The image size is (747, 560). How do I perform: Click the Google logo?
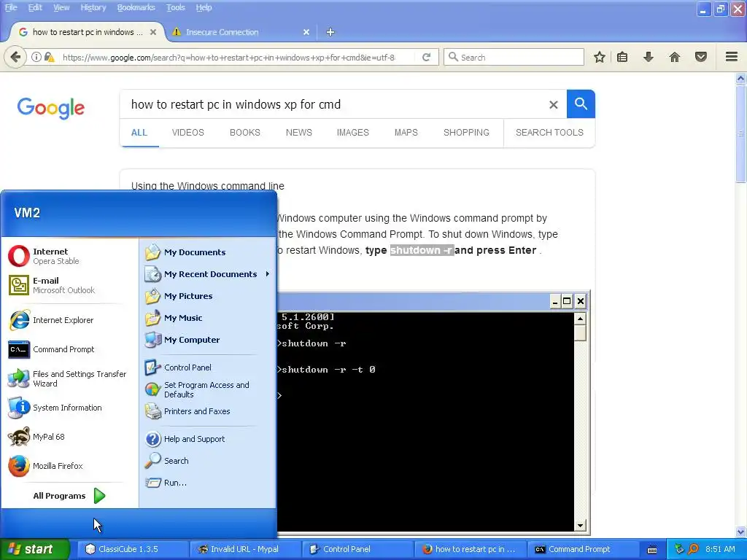pyautogui.click(x=51, y=108)
